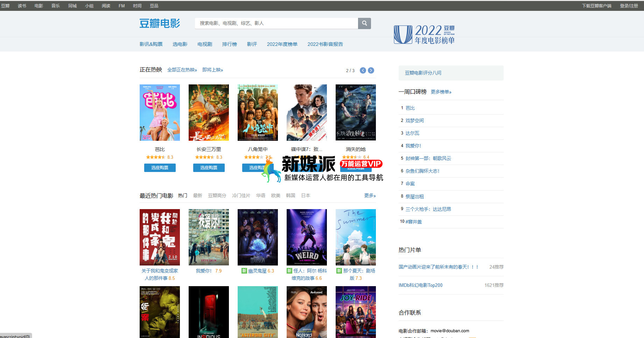Open #窨井盖 in weekly ranking

point(414,222)
